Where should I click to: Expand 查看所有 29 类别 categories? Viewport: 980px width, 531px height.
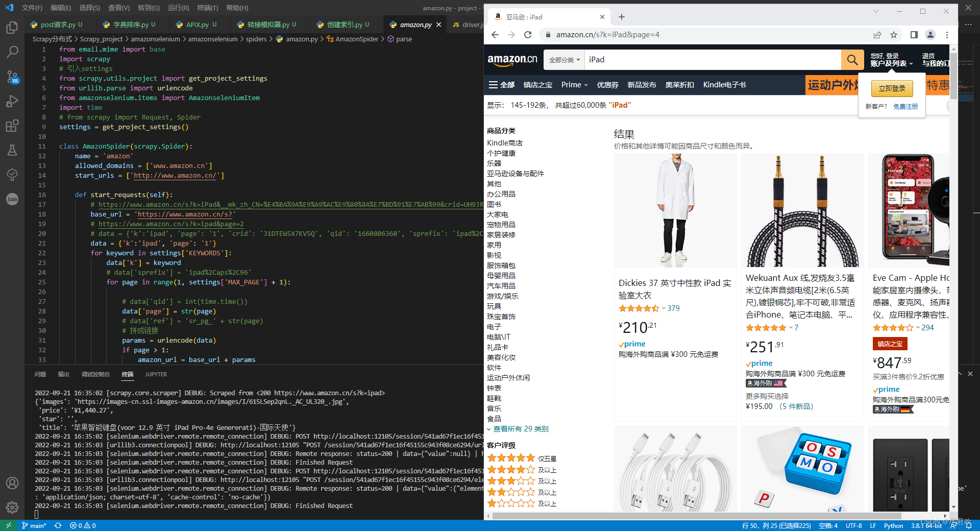(518, 429)
